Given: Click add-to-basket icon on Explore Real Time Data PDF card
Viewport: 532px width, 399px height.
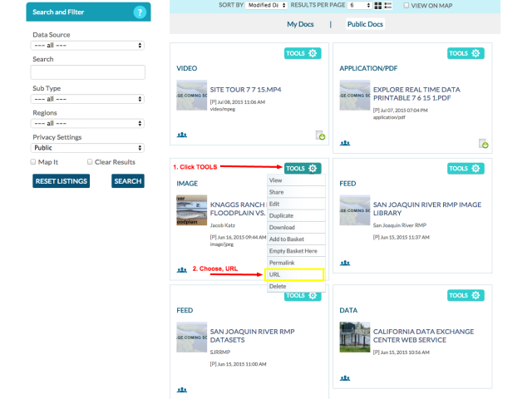Looking at the screenshot, I should coord(483,143).
